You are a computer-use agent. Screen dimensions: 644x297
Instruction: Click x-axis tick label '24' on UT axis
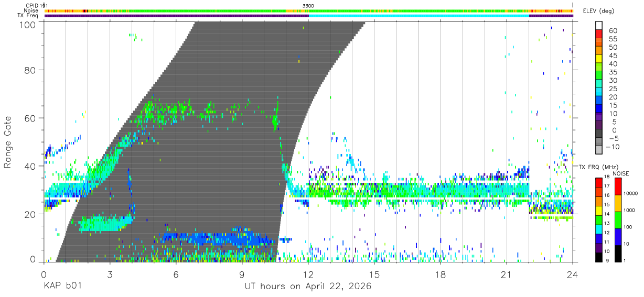[x=573, y=274]
